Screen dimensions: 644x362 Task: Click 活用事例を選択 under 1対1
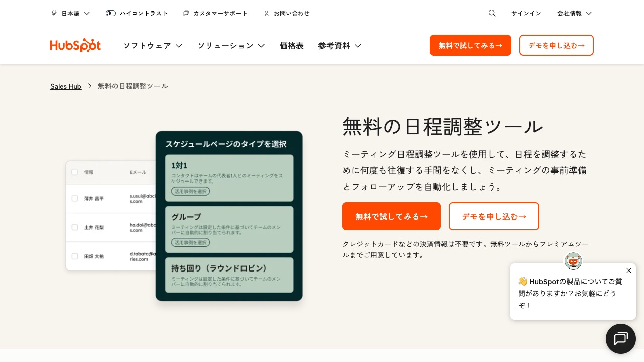click(x=191, y=191)
